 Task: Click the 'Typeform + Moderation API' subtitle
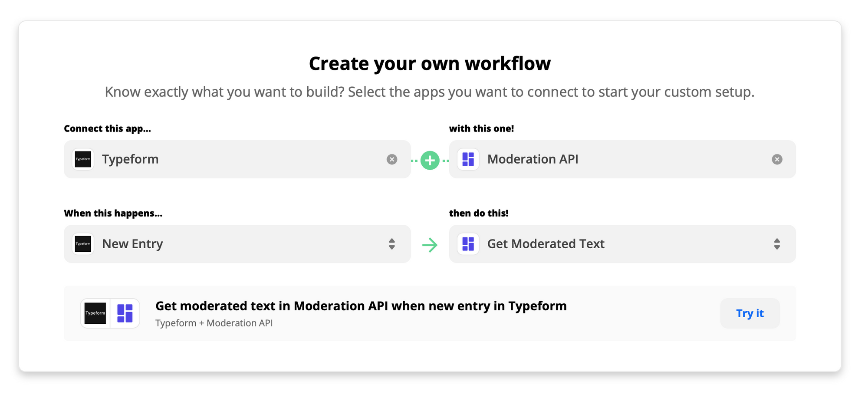(x=214, y=323)
